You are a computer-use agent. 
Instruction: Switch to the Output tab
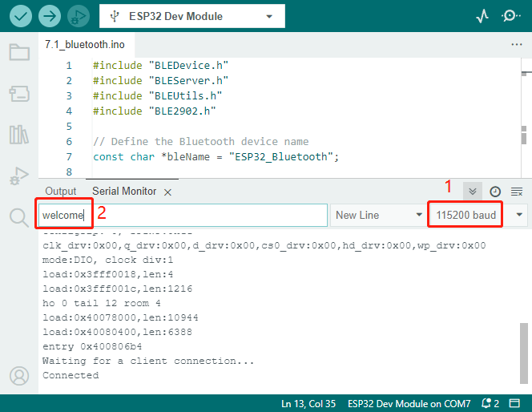tap(61, 191)
